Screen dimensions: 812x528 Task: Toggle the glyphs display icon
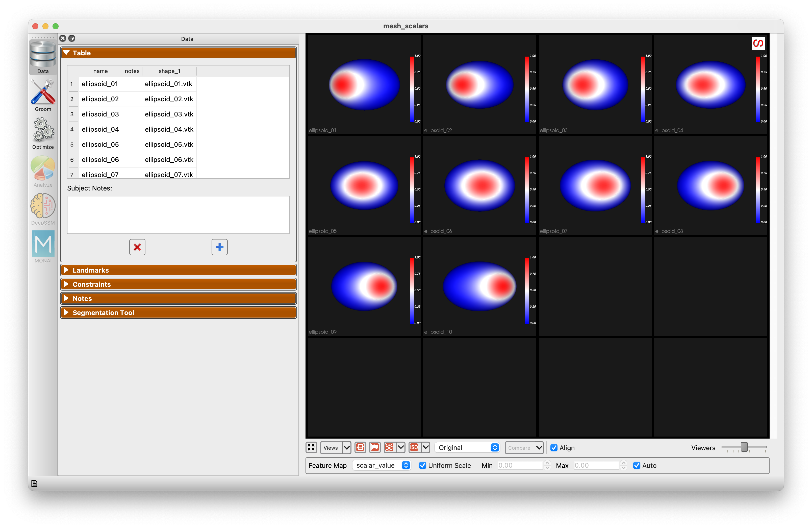coord(360,447)
